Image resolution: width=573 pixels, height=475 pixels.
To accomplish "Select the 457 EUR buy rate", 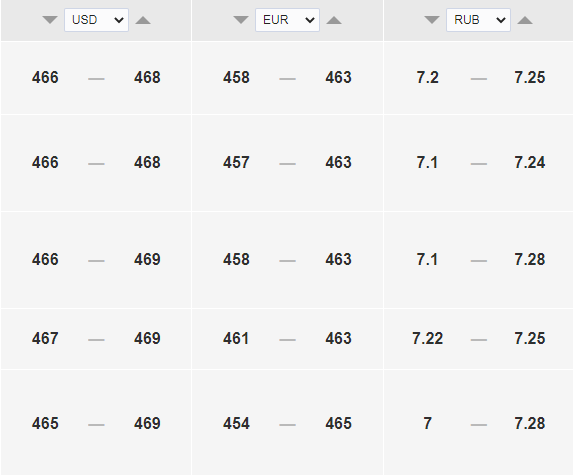I will [x=236, y=163].
